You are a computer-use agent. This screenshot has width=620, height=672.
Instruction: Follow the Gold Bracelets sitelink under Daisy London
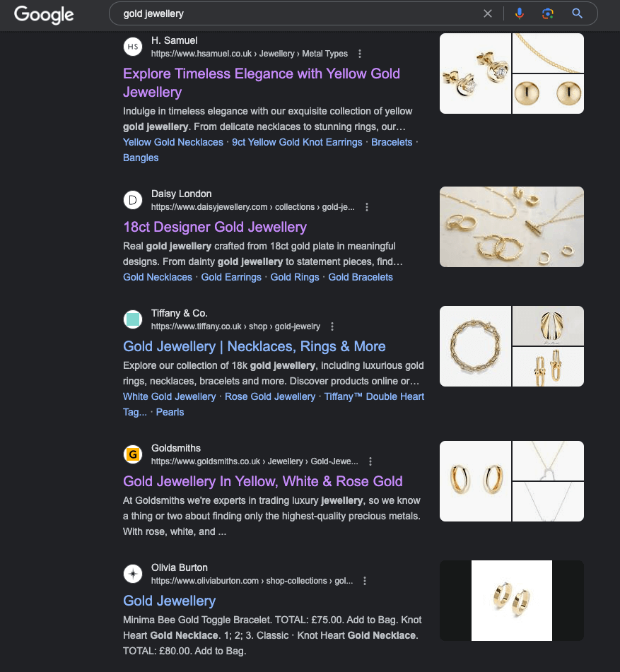point(361,277)
